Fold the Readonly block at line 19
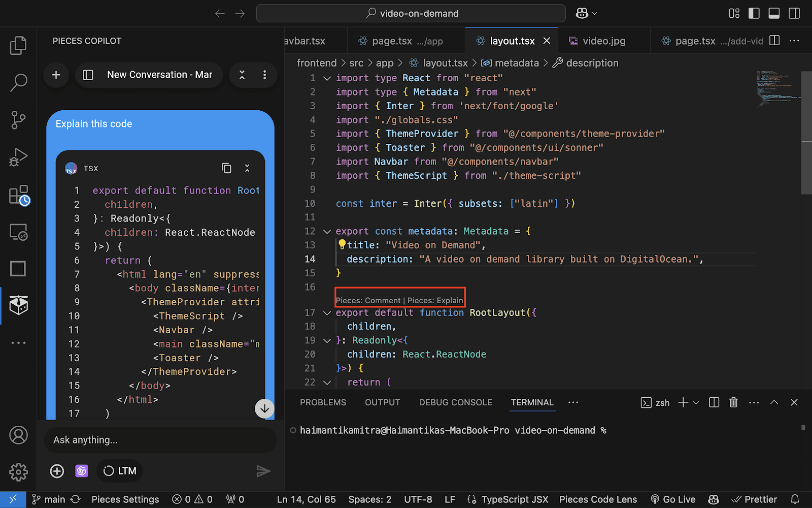812x508 pixels. point(327,340)
